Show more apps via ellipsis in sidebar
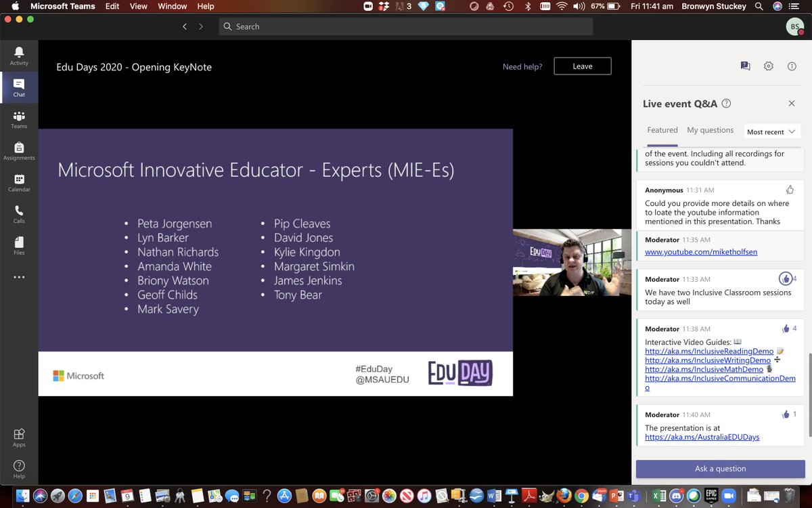This screenshot has width=812, height=508. tap(19, 277)
